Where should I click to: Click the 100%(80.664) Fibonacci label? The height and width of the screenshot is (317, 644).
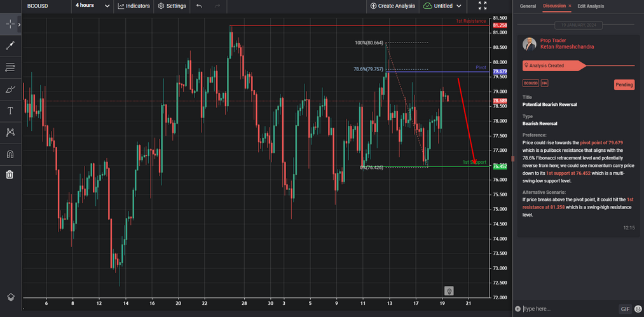[369, 43]
